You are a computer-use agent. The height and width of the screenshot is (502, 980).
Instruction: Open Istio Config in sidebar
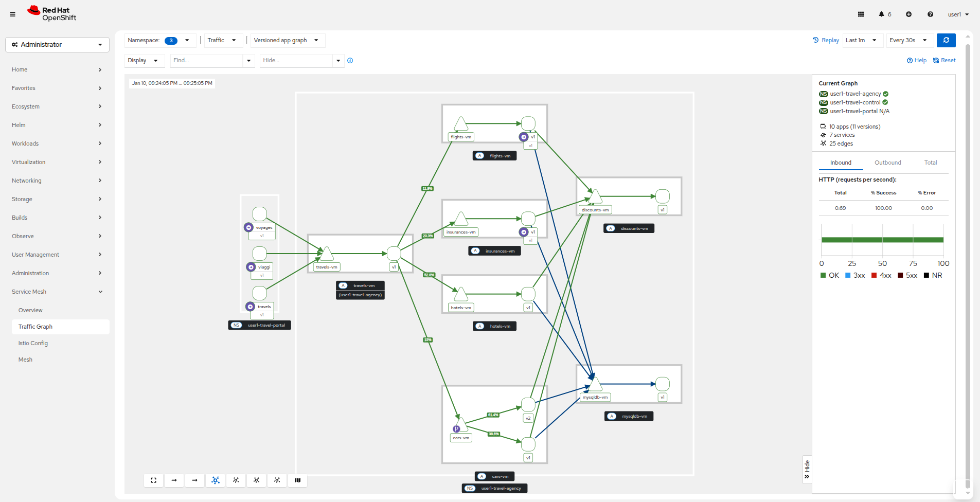point(33,343)
